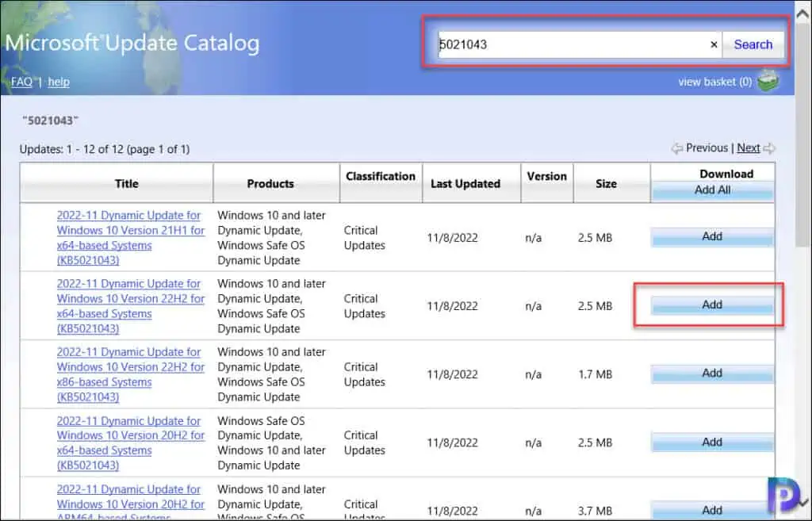Click the scrollbar down arrow
This screenshot has height=521, width=812.
pos(803,503)
